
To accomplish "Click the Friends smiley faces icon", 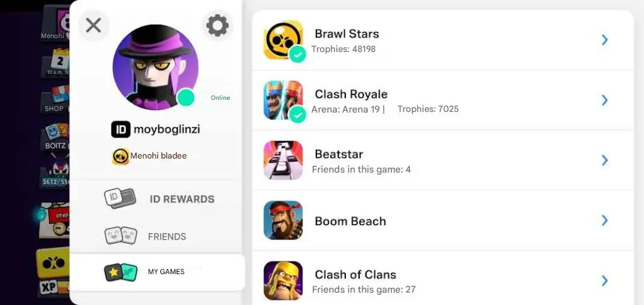I will pos(120,235).
